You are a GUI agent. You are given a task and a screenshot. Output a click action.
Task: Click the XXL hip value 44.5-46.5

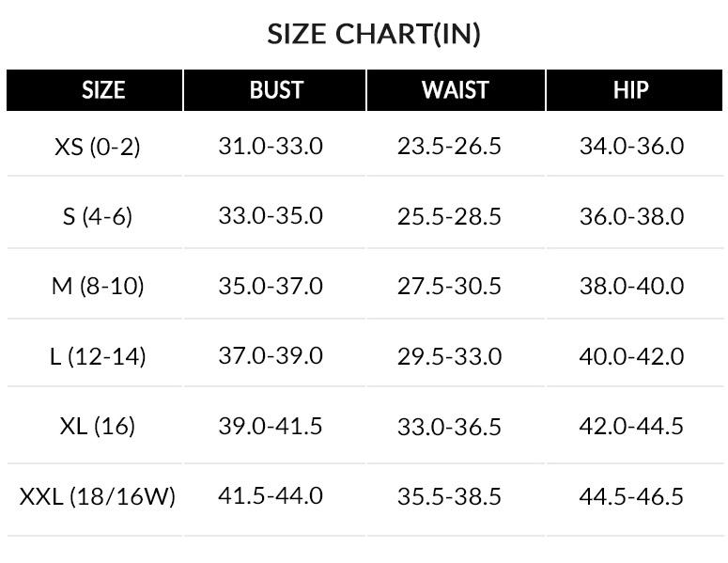(x=631, y=496)
